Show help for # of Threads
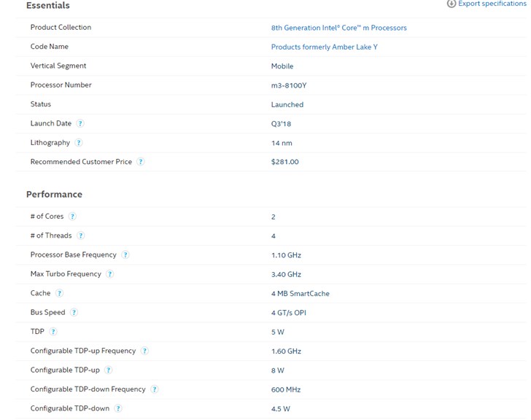Viewport: 531px width, 420px height. point(80,236)
